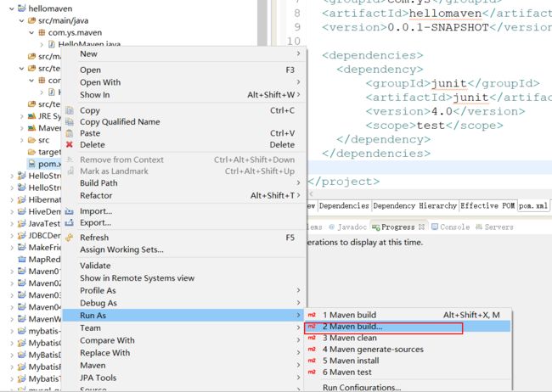The width and height of the screenshot is (552, 392).
Task: Click the Import icon in context menu
Action: click(x=70, y=211)
